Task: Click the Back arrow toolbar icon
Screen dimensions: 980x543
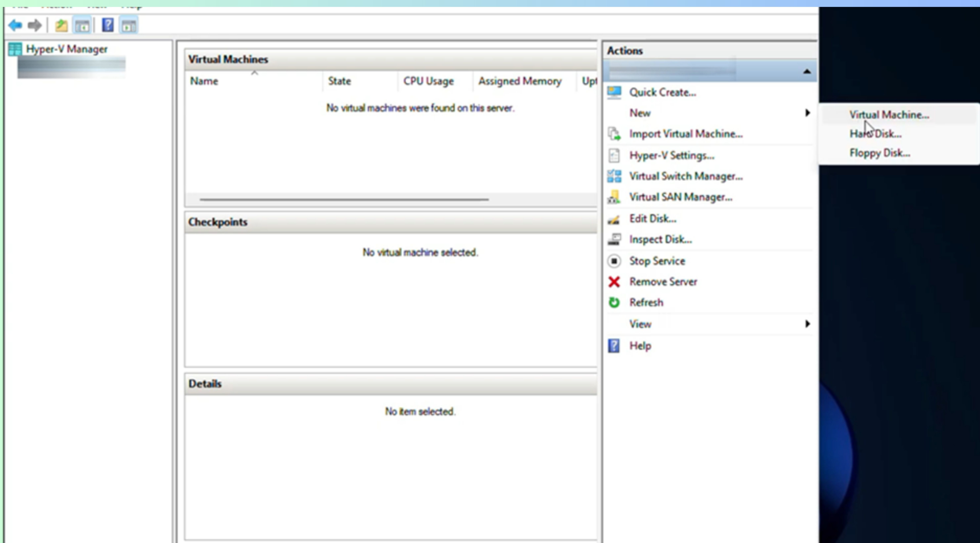Action: tap(15, 25)
